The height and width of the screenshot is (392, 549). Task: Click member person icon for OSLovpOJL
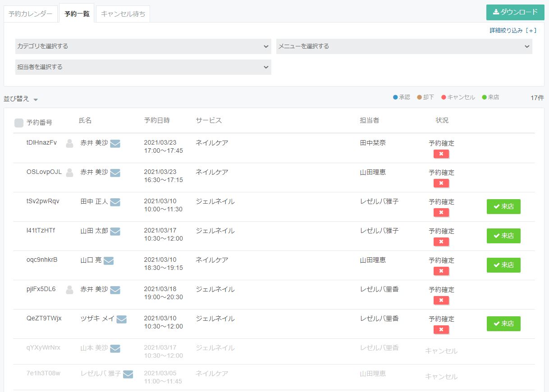[x=69, y=173]
